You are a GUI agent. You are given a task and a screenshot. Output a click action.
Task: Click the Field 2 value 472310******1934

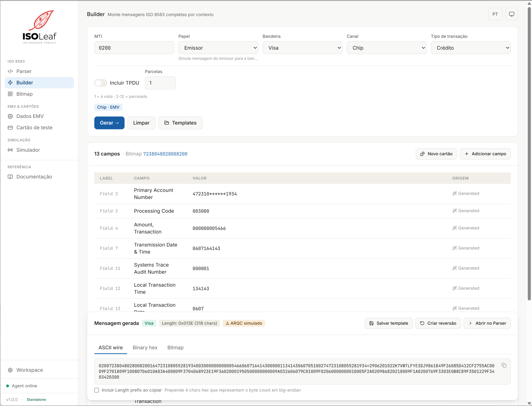coord(214,194)
